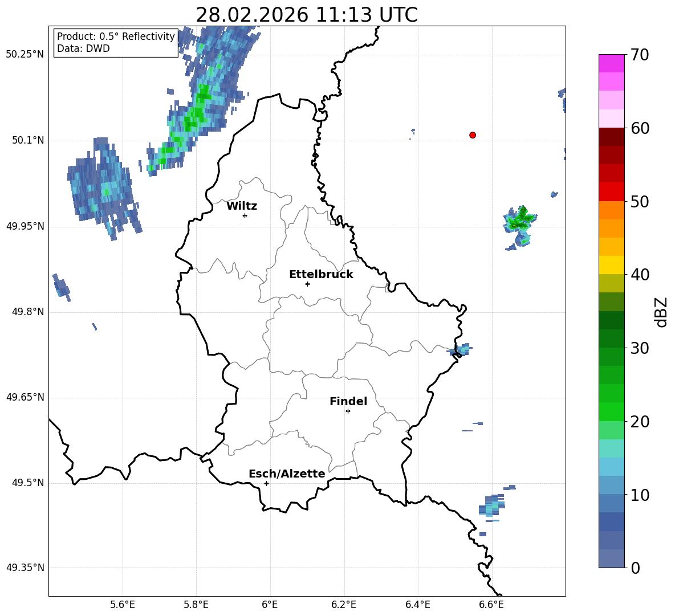The image size is (675, 616).
Task: Click the 'Esch/Alzette' city label
Action: (287, 474)
